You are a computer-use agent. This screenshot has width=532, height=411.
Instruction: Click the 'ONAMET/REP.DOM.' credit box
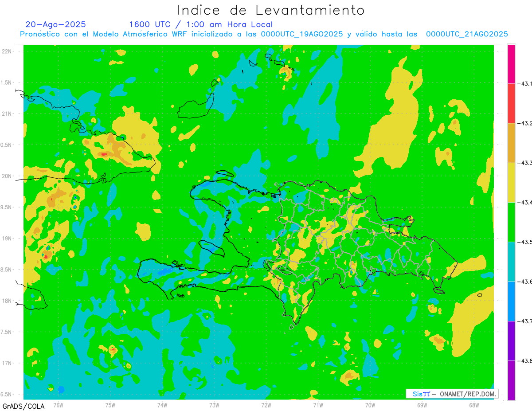(x=452, y=394)
